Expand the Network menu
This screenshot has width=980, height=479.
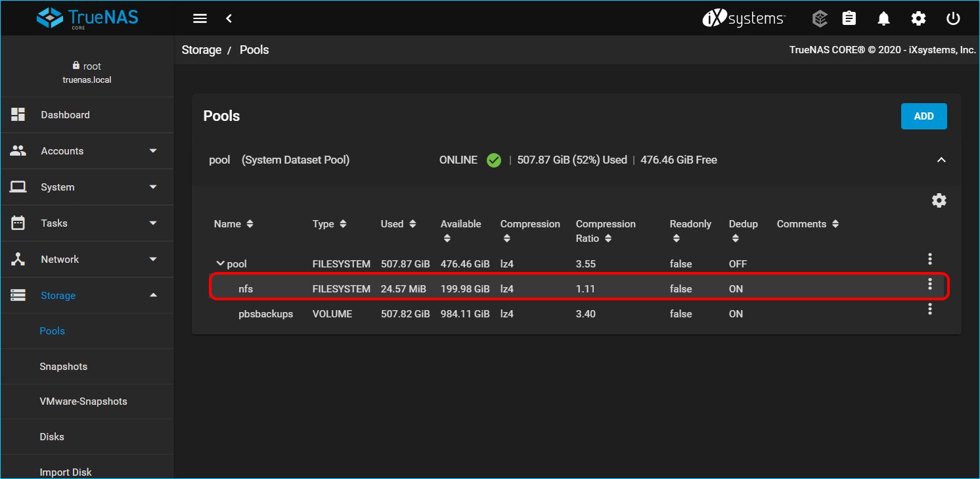(87, 260)
